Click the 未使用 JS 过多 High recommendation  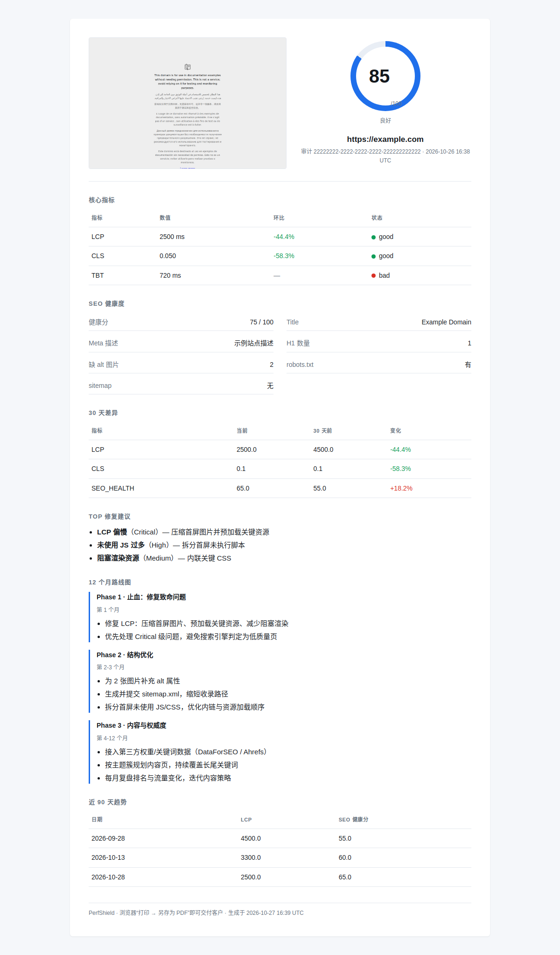coord(171,545)
